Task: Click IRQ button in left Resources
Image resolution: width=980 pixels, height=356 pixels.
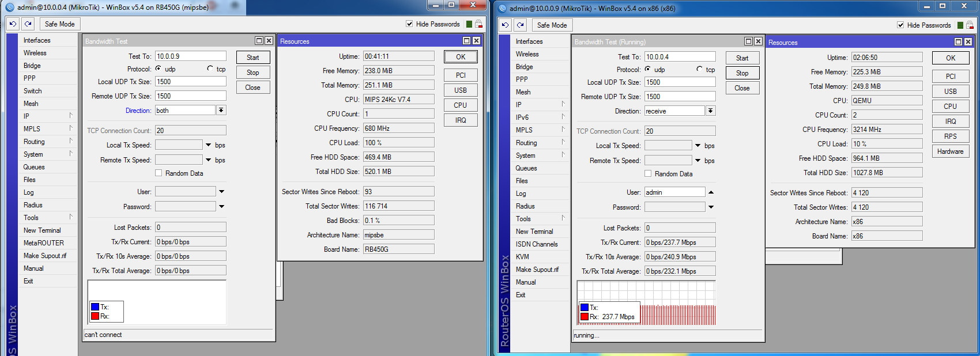Action: click(x=461, y=120)
